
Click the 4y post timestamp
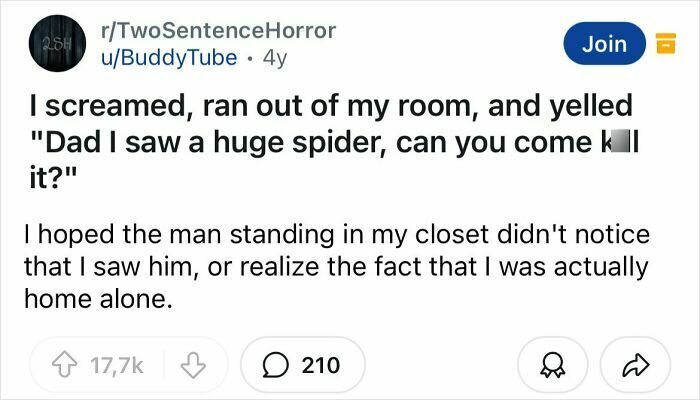coord(275,58)
